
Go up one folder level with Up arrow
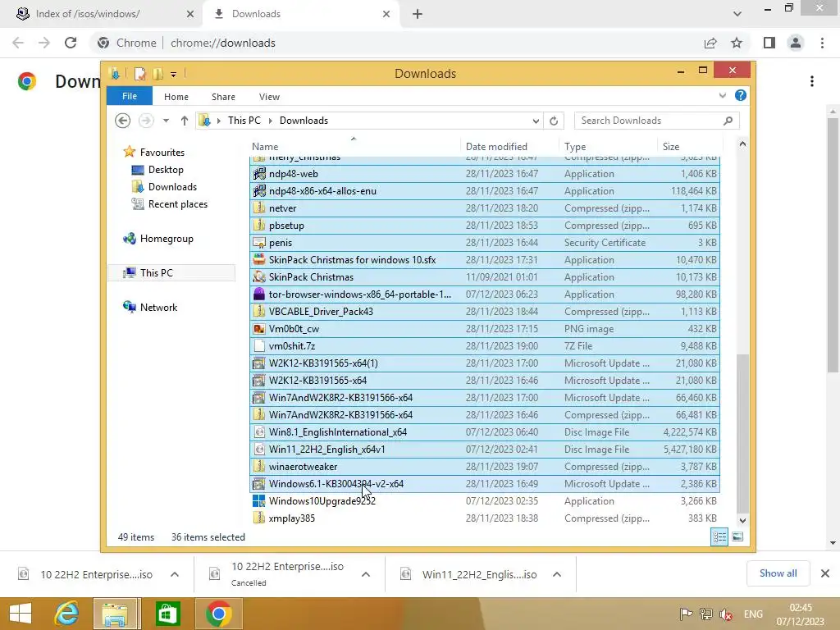[x=185, y=121]
